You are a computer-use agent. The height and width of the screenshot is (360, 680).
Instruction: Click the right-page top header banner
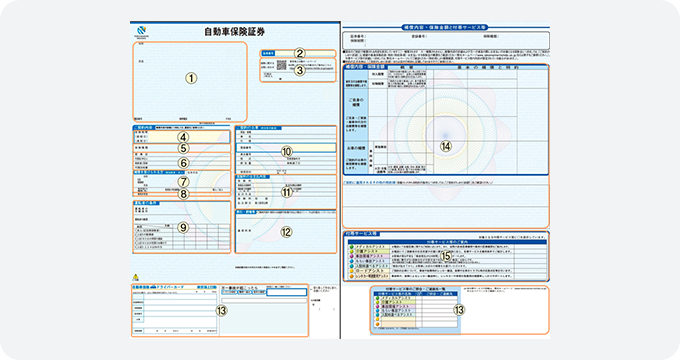click(445, 27)
